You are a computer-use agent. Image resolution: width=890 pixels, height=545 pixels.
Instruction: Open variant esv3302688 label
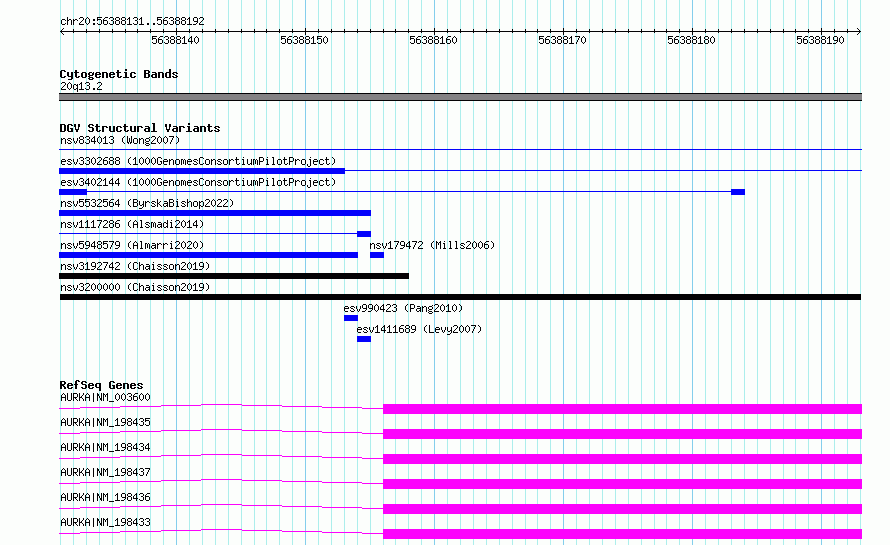tap(198, 161)
